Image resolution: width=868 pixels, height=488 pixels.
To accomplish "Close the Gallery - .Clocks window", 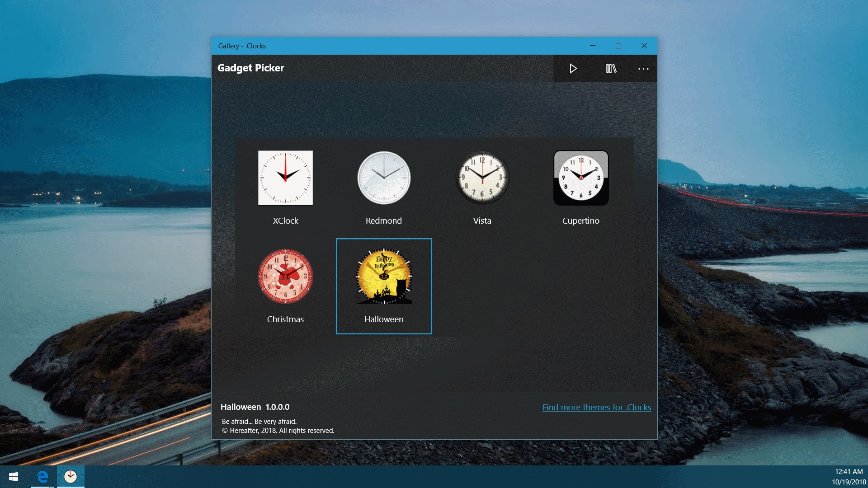I will coord(644,46).
